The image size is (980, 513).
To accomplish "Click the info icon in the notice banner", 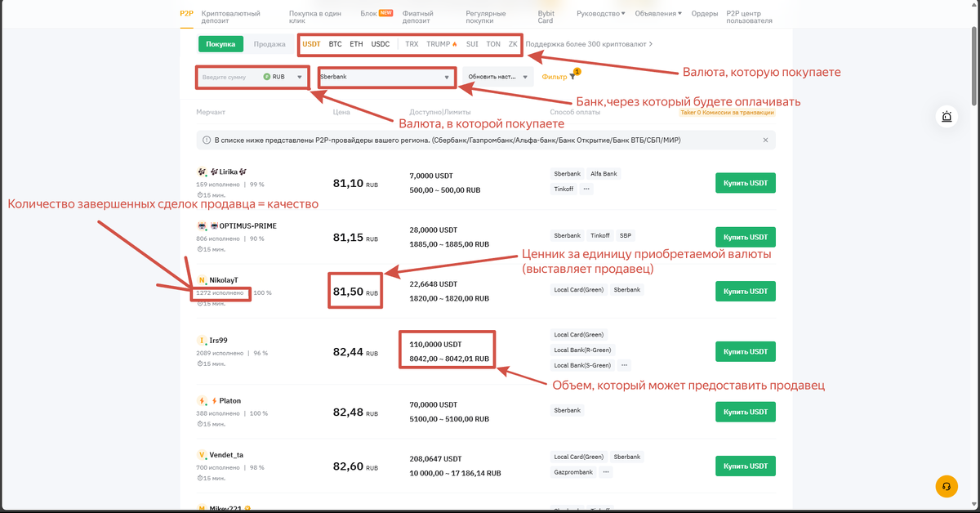I will pyautogui.click(x=207, y=141).
